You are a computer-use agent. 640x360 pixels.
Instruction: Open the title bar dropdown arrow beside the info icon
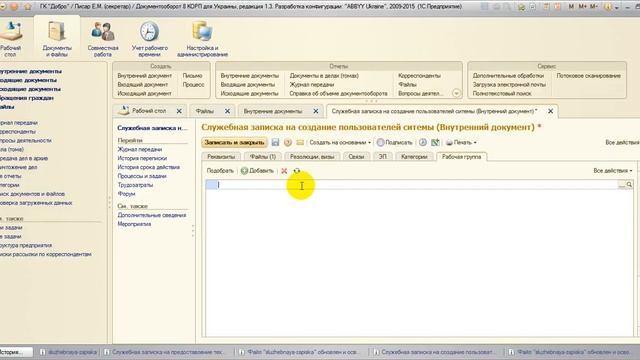[617, 7]
